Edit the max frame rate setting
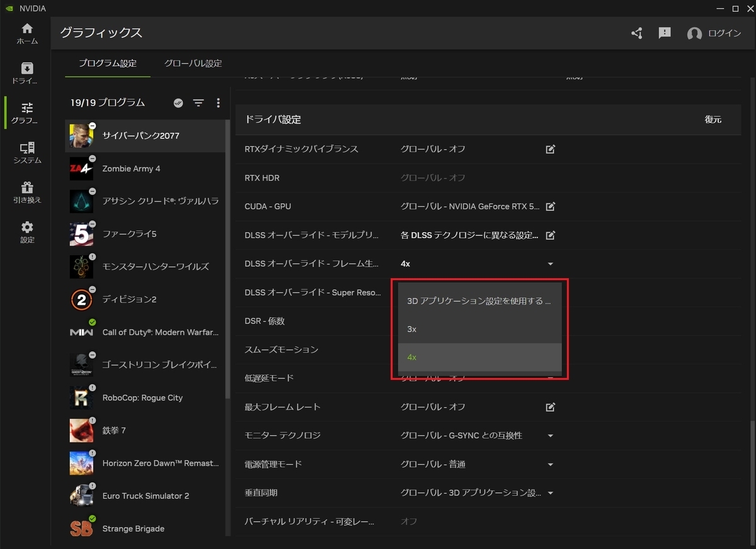Image resolution: width=756 pixels, height=549 pixels. pyautogui.click(x=551, y=407)
